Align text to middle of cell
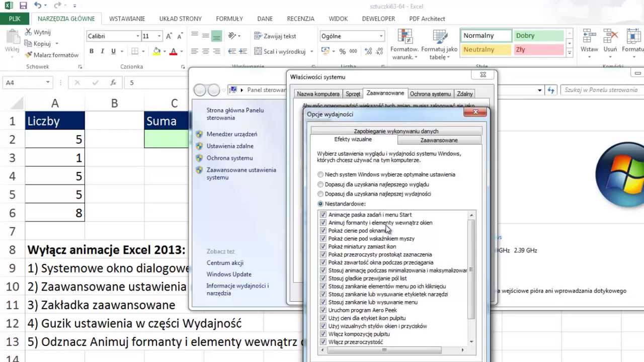The width and height of the screenshot is (644, 362). pos(206,36)
